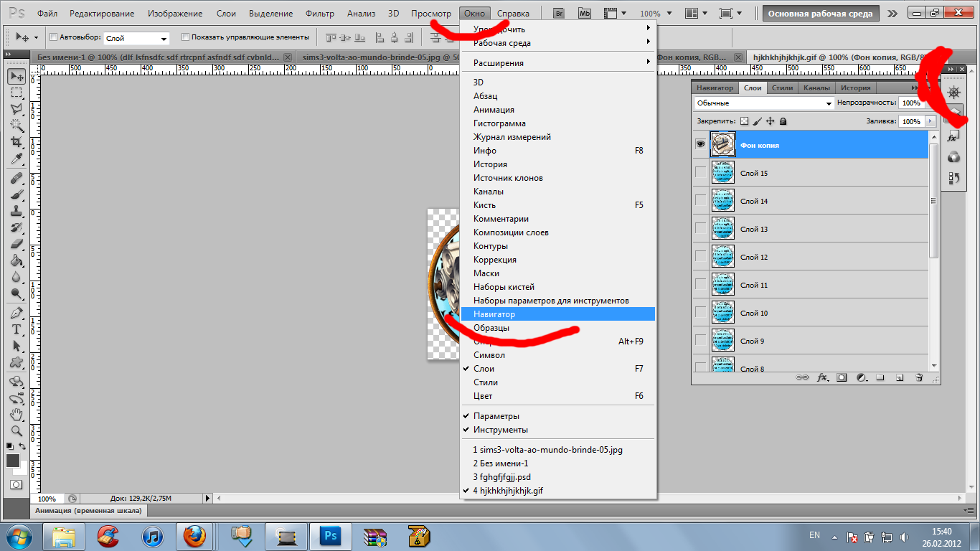Viewport: 980px width, 551px height.
Task: Choose Навигатор in the Окно menu
Action: tap(557, 314)
